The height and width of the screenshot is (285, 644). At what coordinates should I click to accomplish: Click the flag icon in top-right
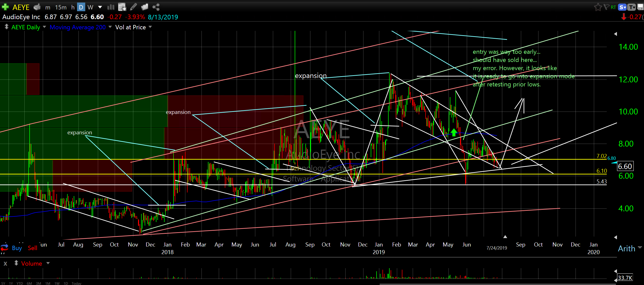point(606,7)
